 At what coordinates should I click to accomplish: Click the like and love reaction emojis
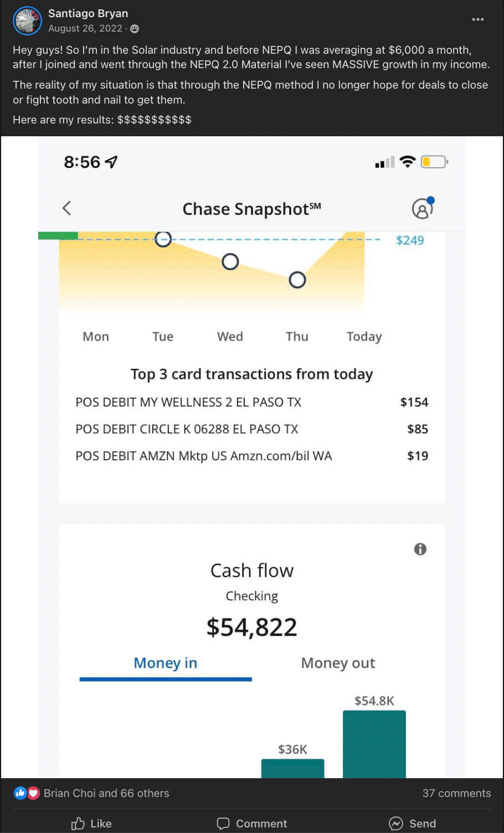[27, 793]
